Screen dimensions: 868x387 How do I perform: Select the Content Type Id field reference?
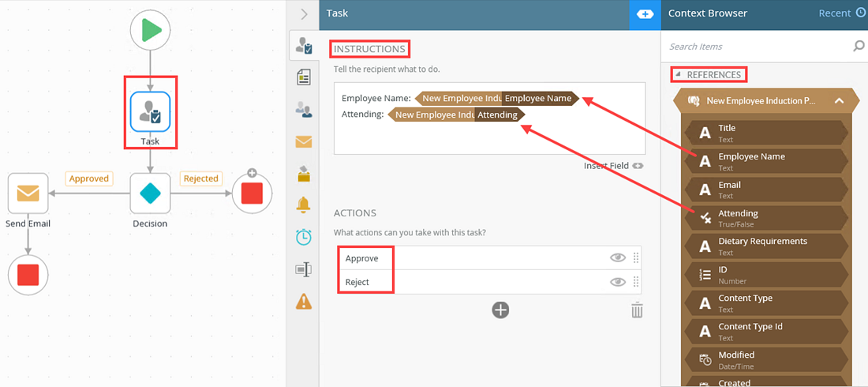765,331
